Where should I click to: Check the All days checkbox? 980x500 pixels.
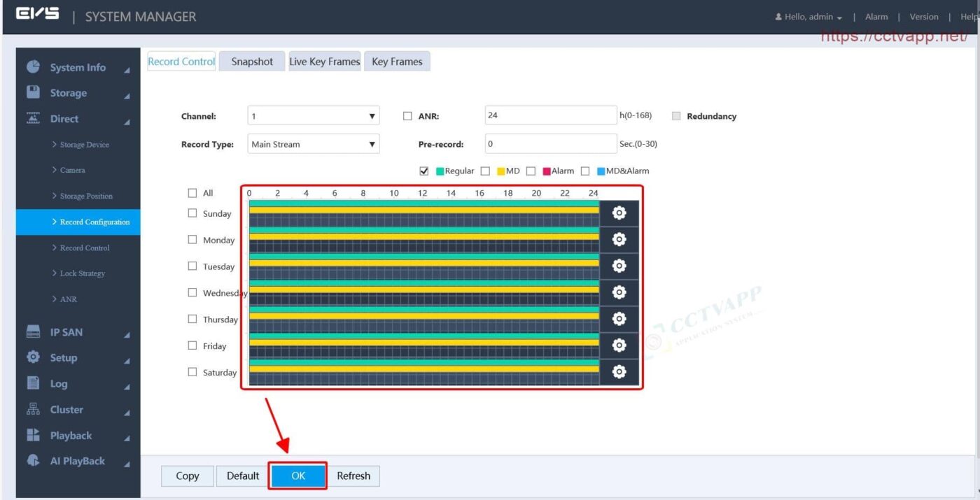[192, 193]
